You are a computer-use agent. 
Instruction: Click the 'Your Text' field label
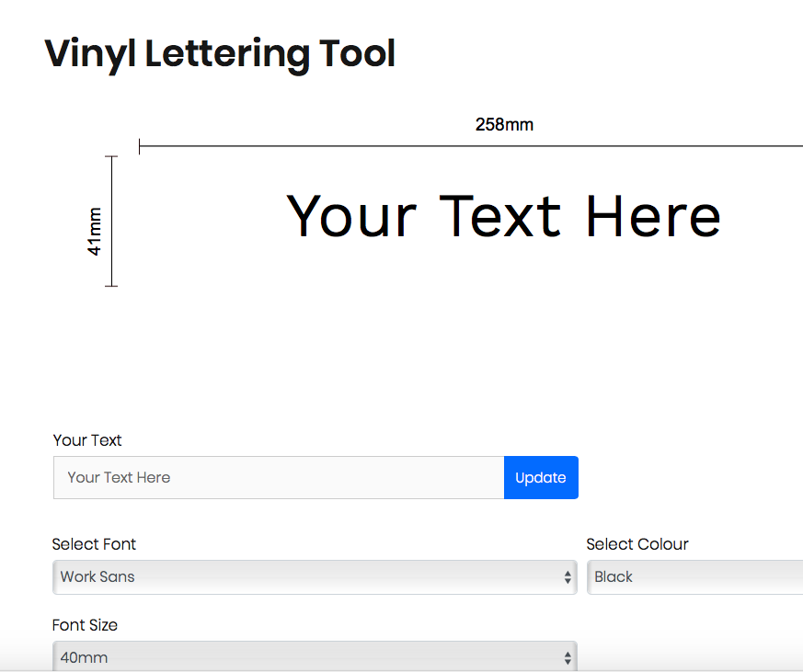[87, 440]
